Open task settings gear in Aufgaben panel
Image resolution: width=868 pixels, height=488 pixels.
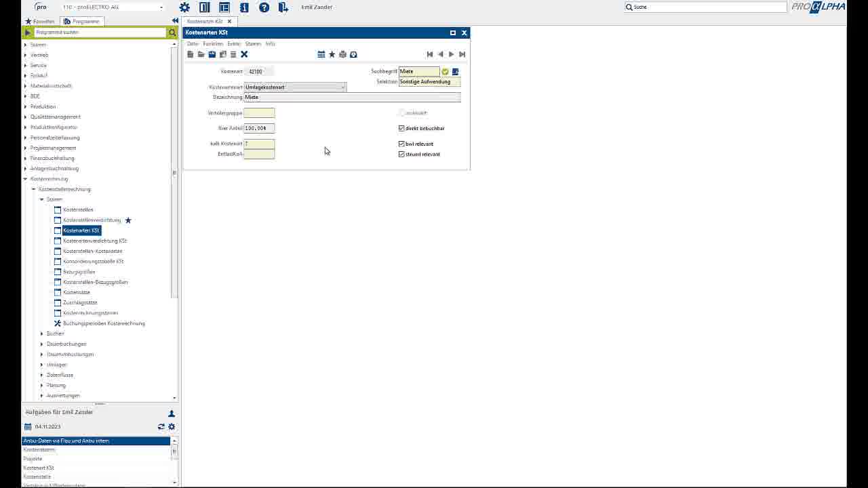point(172,427)
